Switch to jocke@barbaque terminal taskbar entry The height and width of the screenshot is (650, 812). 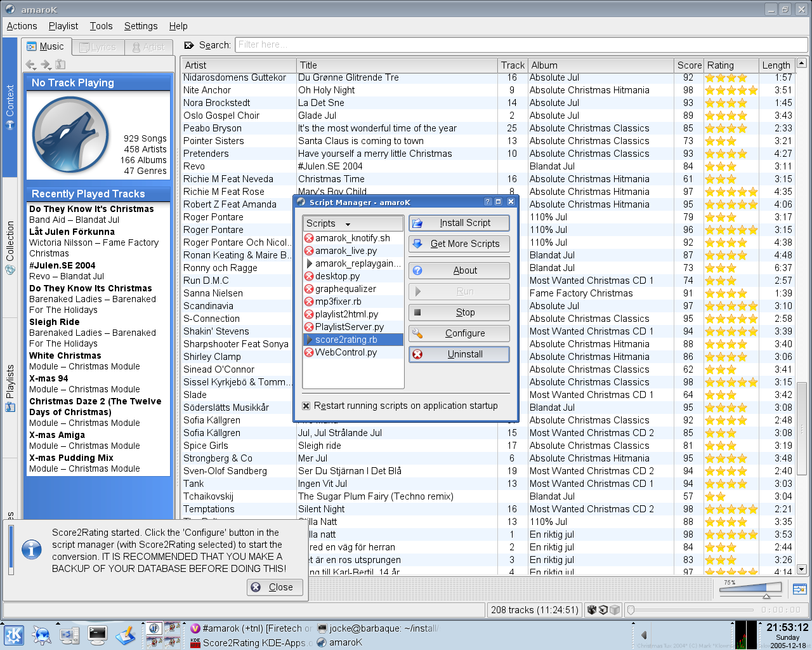pos(377,628)
